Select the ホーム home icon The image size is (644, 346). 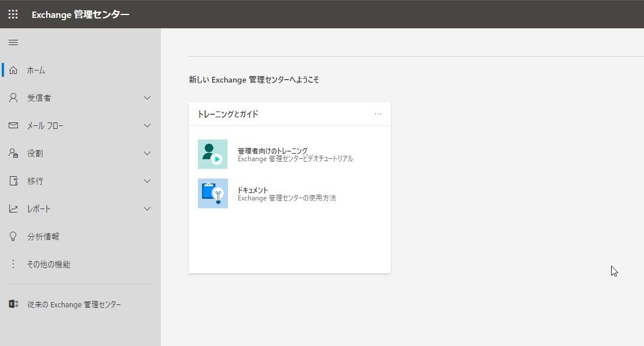13,70
